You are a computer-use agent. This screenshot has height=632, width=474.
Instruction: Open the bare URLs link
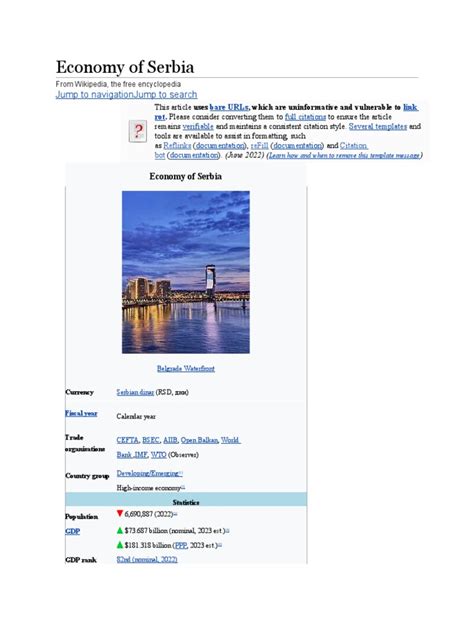[x=229, y=107]
